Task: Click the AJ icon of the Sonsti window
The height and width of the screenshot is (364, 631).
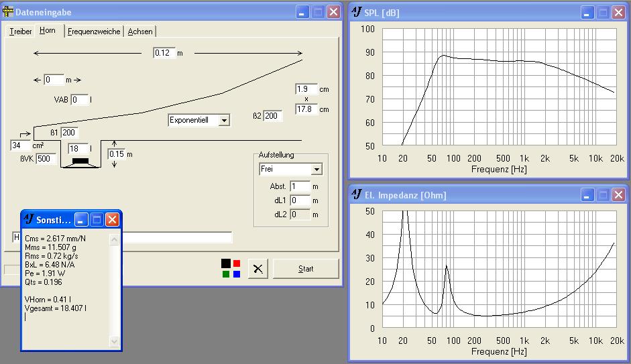Action: click(x=29, y=219)
